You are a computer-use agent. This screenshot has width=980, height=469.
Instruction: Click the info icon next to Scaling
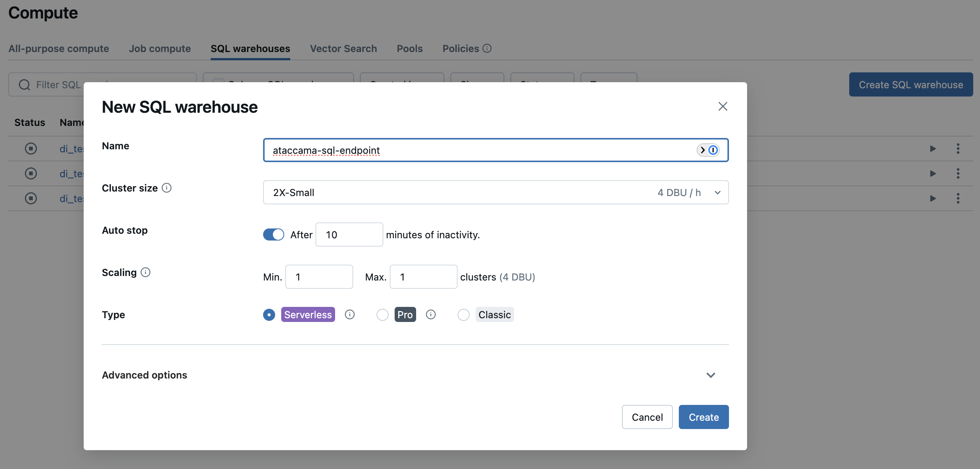(x=146, y=272)
